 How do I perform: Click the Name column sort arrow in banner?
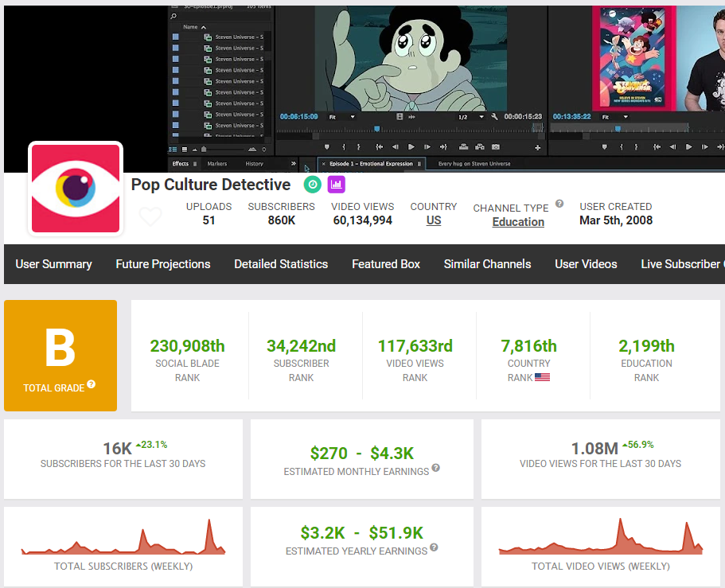point(204,27)
